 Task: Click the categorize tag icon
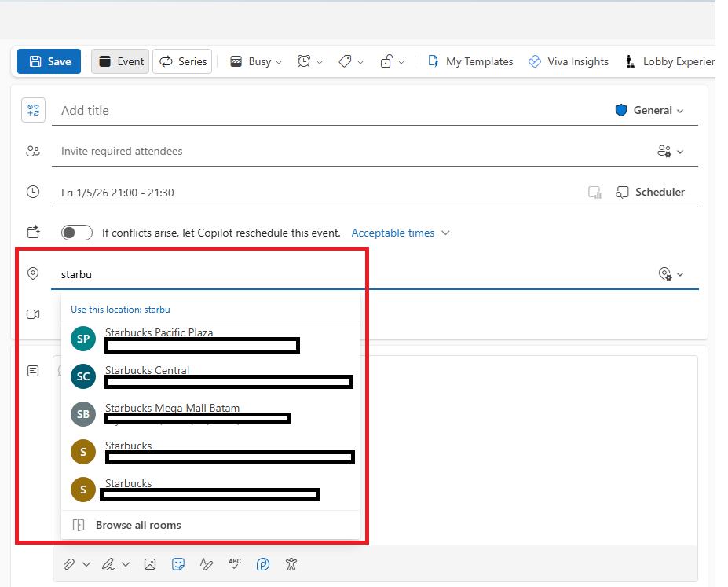click(x=345, y=61)
